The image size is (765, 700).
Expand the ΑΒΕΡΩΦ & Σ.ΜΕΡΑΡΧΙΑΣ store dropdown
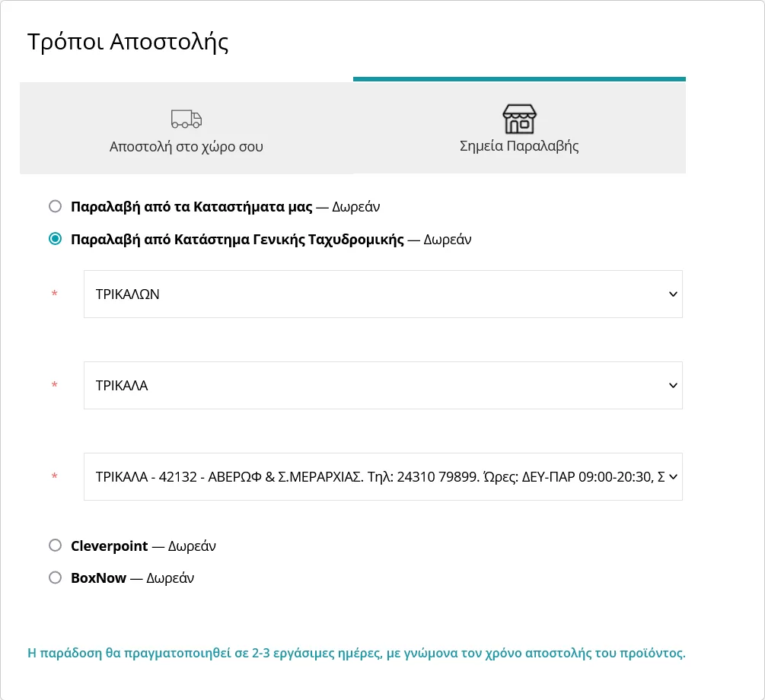[382, 476]
